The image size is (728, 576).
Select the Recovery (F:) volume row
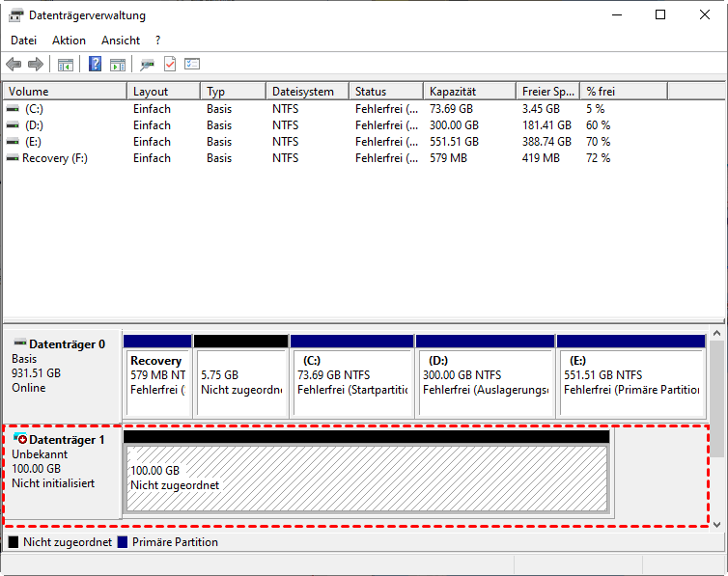tap(364, 158)
